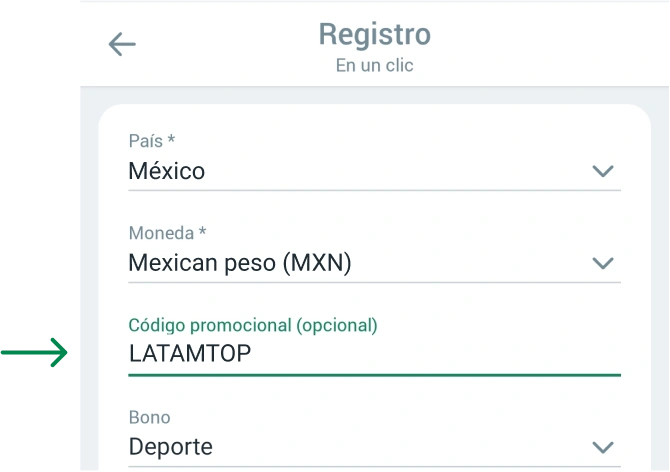Click the País field label

[x=152, y=141]
